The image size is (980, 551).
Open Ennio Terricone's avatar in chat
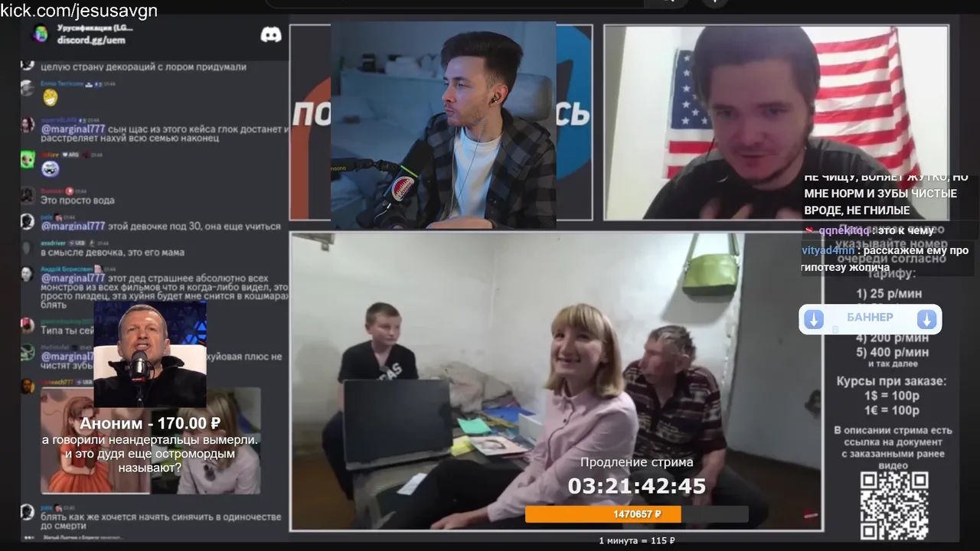[28, 88]
